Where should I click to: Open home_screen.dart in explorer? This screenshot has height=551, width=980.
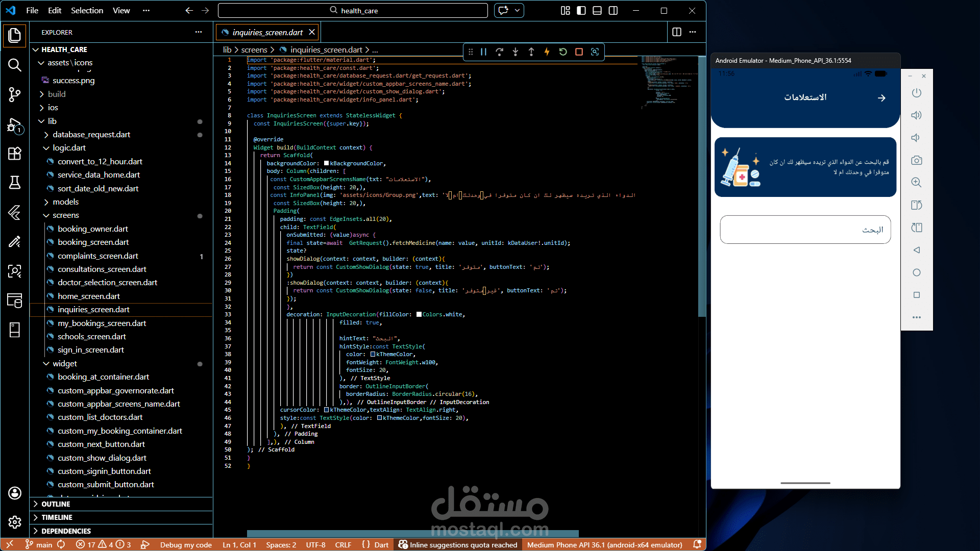pyautogui.click(x=89, y=296)
